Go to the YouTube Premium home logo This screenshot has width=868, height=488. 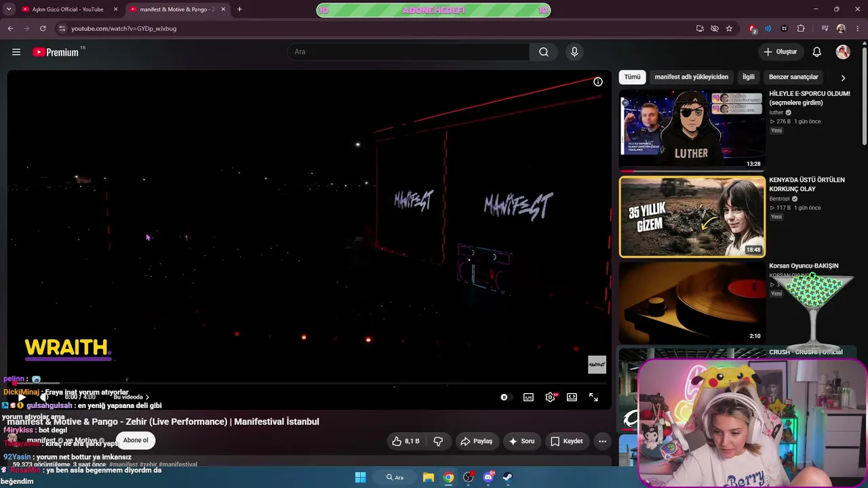point(56,52)
